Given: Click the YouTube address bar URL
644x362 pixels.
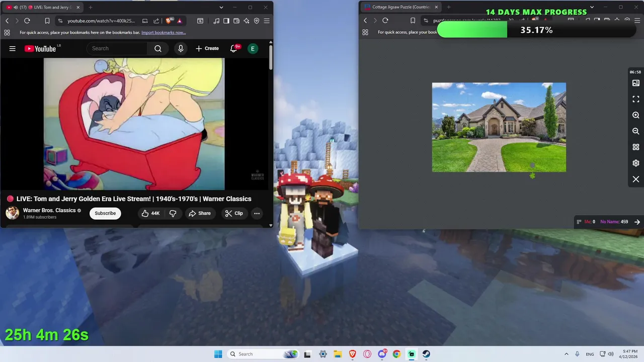Looking at the screenshot, I should click(101, 21).
